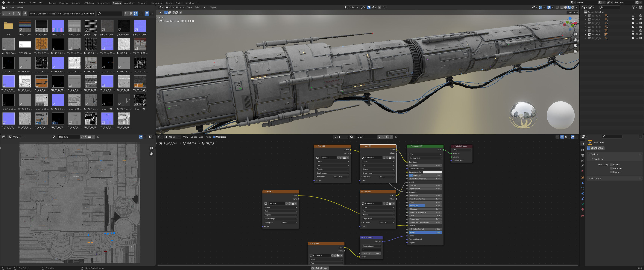The height and width of the screenshot is (270, 644).
Task: Click the image editor zoom icon
Action: click(151, 148)
